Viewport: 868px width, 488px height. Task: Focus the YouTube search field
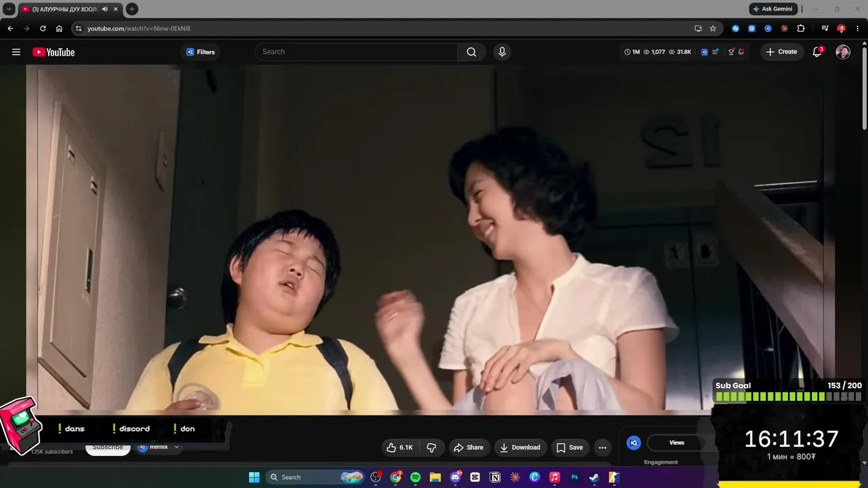356,52
